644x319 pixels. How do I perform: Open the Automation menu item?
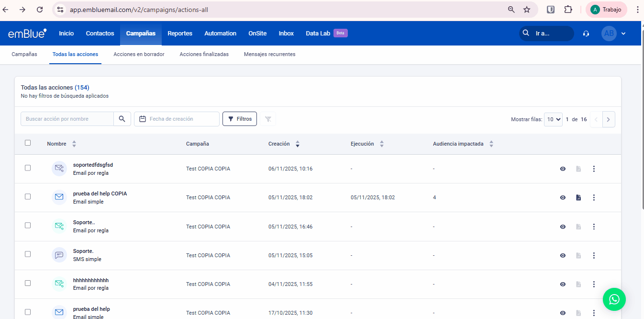coord(220,34)
